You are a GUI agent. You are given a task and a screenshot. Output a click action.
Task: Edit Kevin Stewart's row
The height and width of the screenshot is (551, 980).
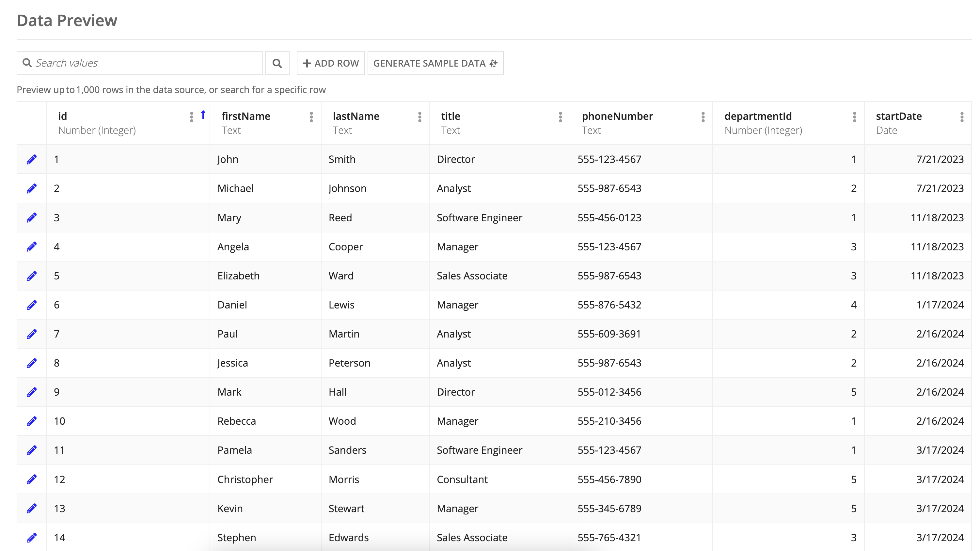(x=32, y=508)
